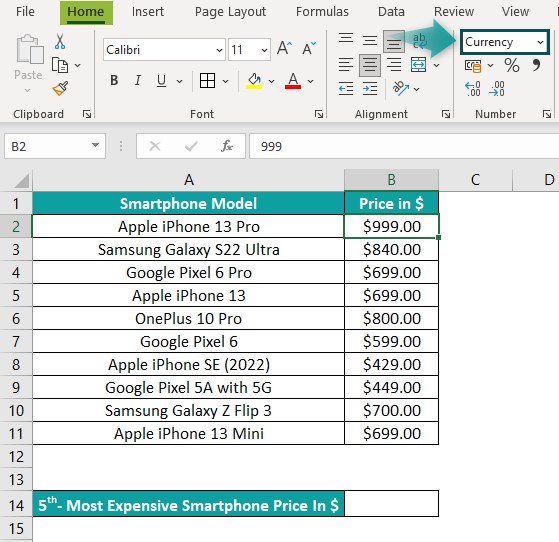Open the Orientation options arrow
The width and height of the screenshot is (559, 542).
coord(416,89)
